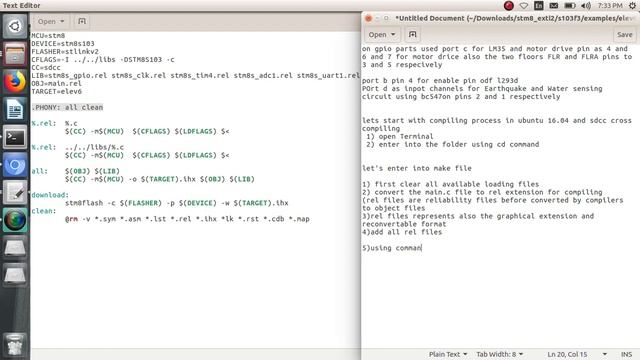Click the '@rm -v *.sym' command line
This screenshot has height=360, width=640.
[187, 219]
